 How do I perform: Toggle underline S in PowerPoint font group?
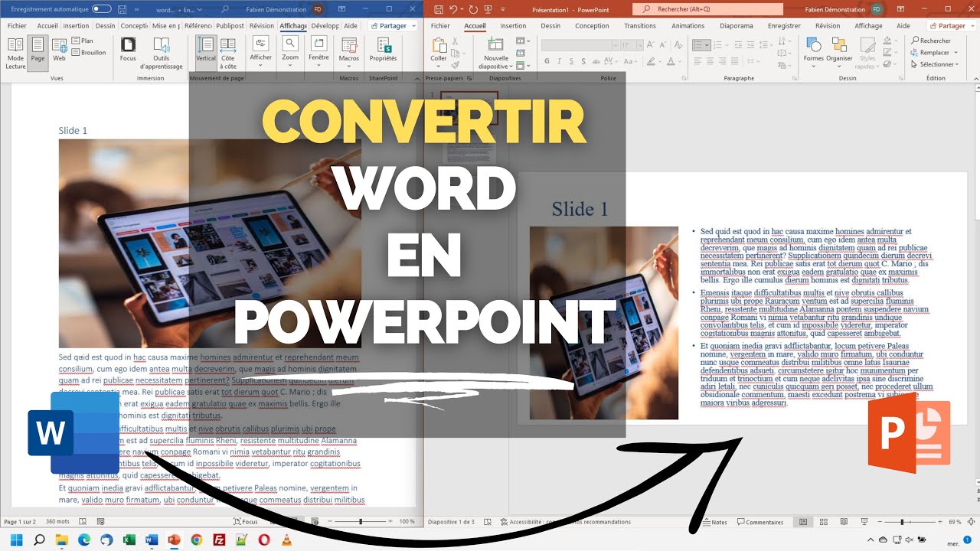571,62
